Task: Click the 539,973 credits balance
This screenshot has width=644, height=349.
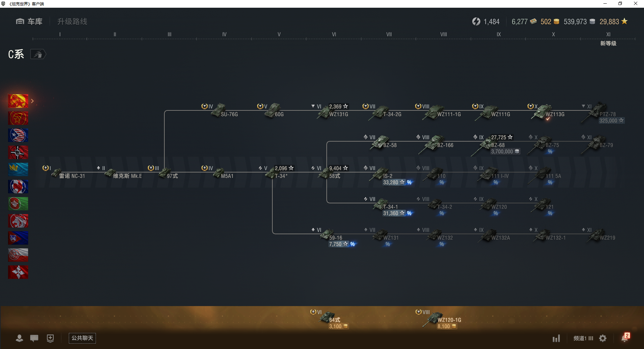Action: [580, 21]
